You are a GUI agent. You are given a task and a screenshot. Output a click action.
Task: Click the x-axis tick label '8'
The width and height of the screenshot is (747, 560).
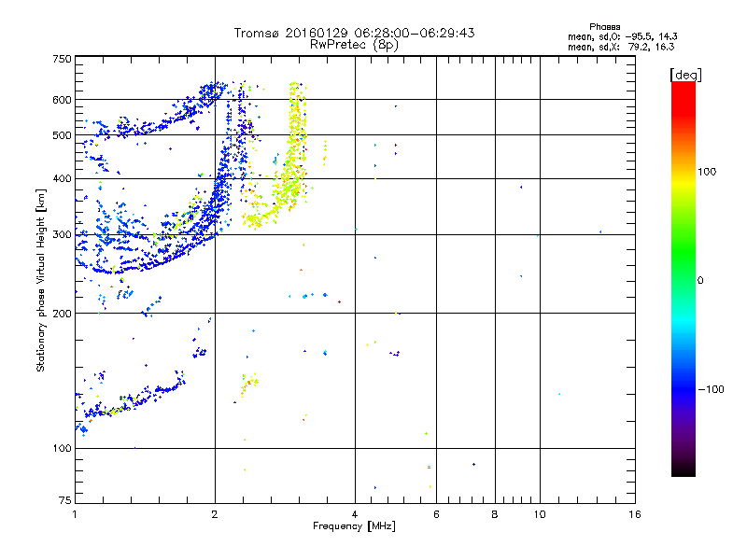tap(495, 514)
